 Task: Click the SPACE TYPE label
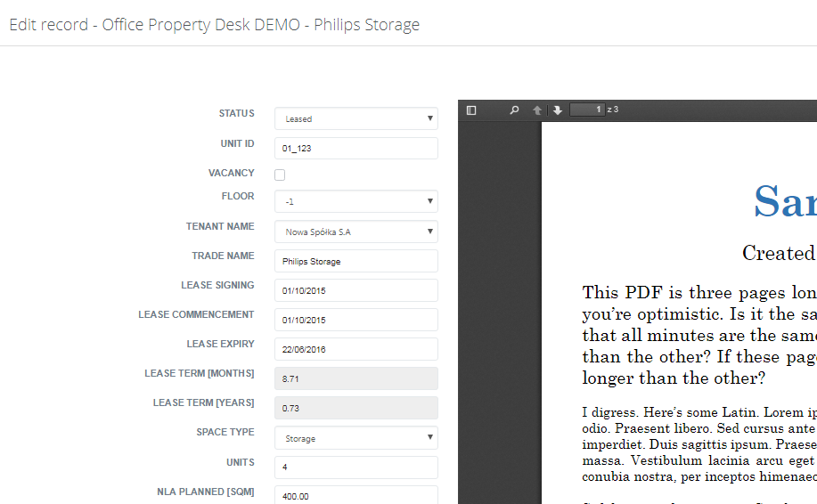point(225,432)
